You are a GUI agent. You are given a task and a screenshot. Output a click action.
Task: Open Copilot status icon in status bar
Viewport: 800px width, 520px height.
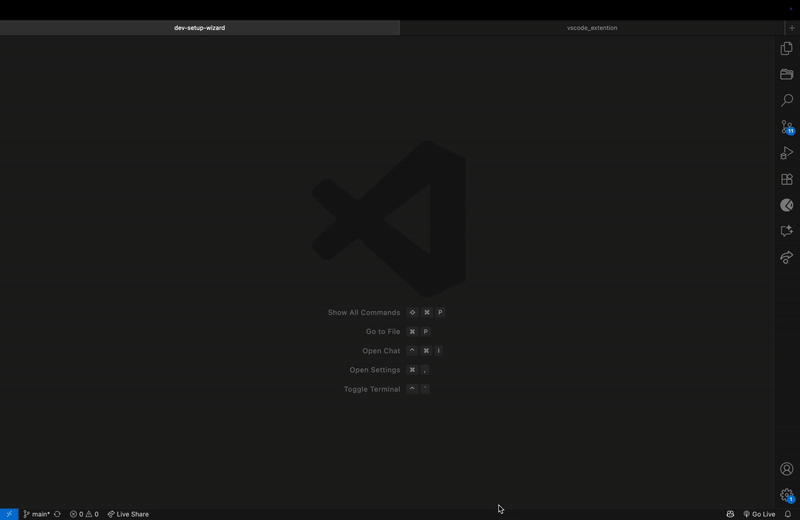tap(730, 514)
